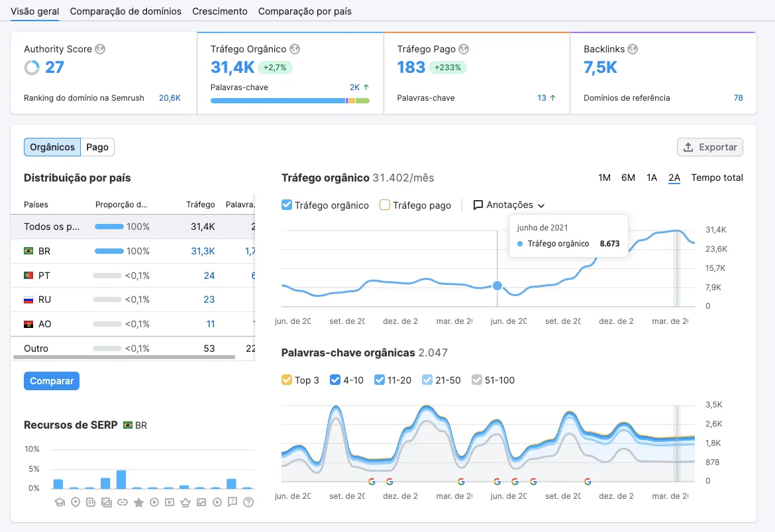Toggle the 51-100 positions checkbox
Image resolution: width=775 pixels, height=532 pixels.
(x=476, y=380)
